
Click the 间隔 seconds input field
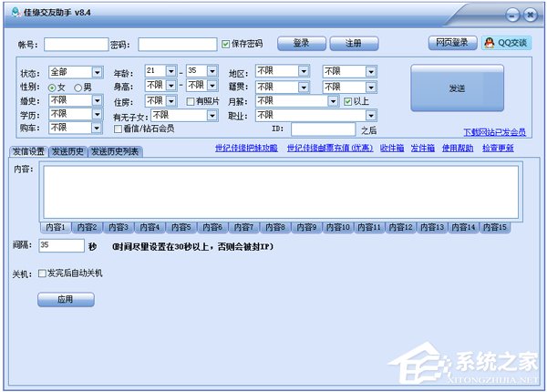pyautogui.click(x=61, y=246)
